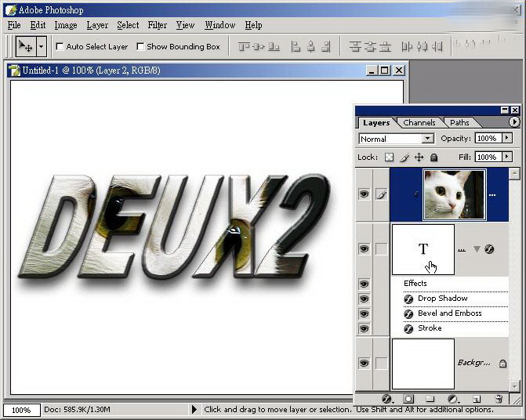Open the File menu
526x420 pixels.
click(14, 25)
